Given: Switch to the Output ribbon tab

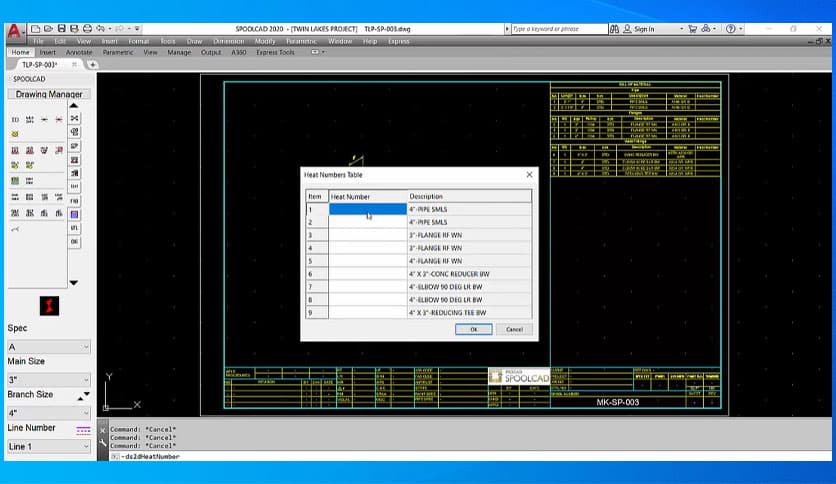Looking at the screenshot, I should pyautogui.click(x=211, y=52).
